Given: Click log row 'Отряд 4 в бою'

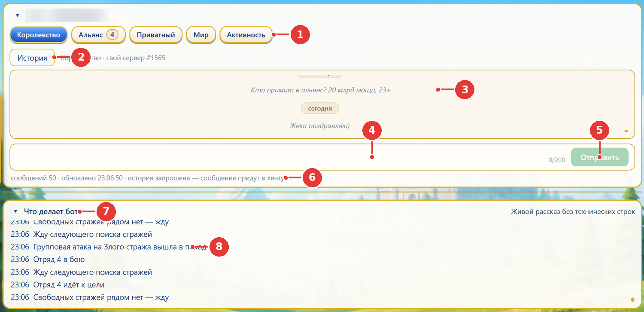Looking at the screenshot, I should coord(48,260).
